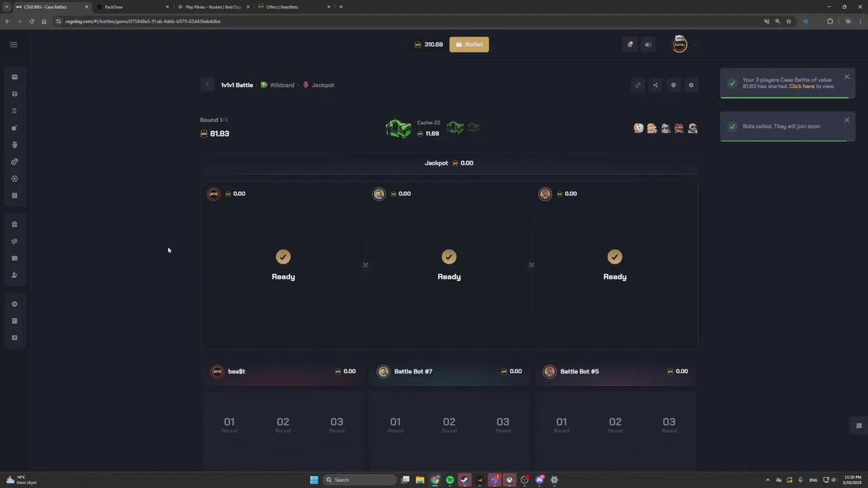Click the sixth sidebar navigation icon
The image size is (868, 488).
coord(14,162)
